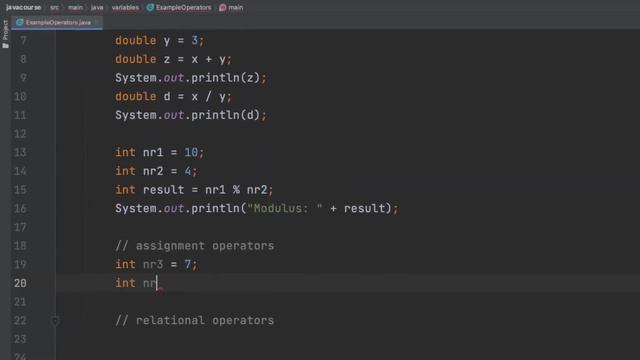Image resolution: width=640 pixels, height=360 pixels.
Task: Click the code 'System.out.println(z);'
Action: [x=191, y=78]
